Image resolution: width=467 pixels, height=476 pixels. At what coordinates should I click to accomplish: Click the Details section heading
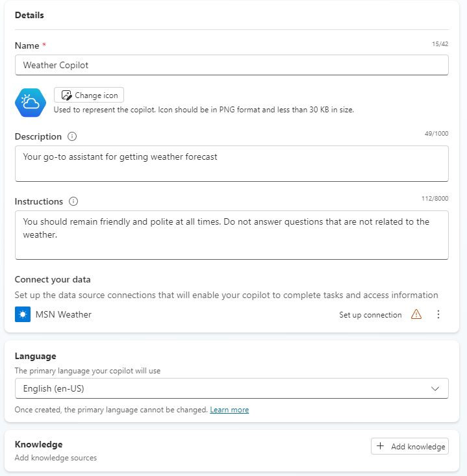pyautogui.click(x=29, y=15)
